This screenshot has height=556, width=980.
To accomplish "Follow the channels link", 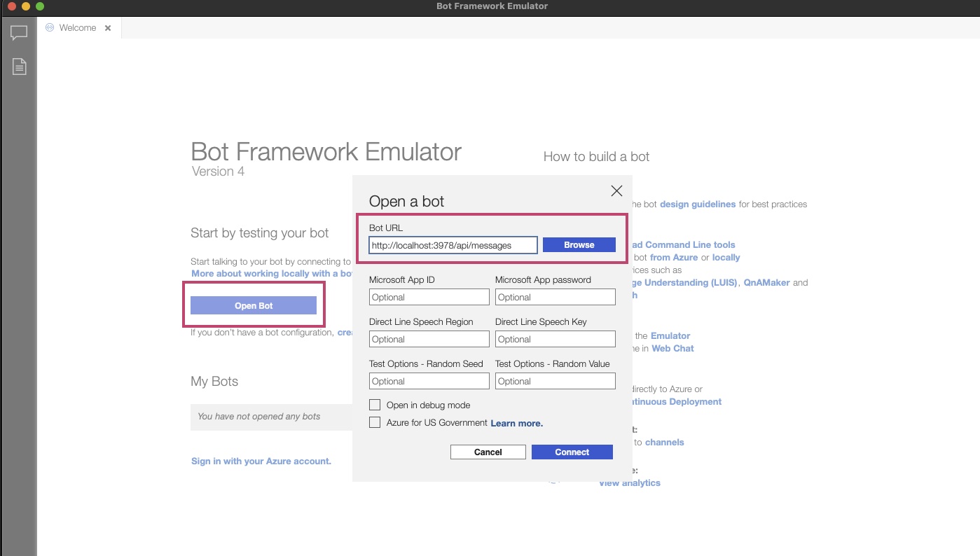I will pyautogui.click(x=665, y=443).
